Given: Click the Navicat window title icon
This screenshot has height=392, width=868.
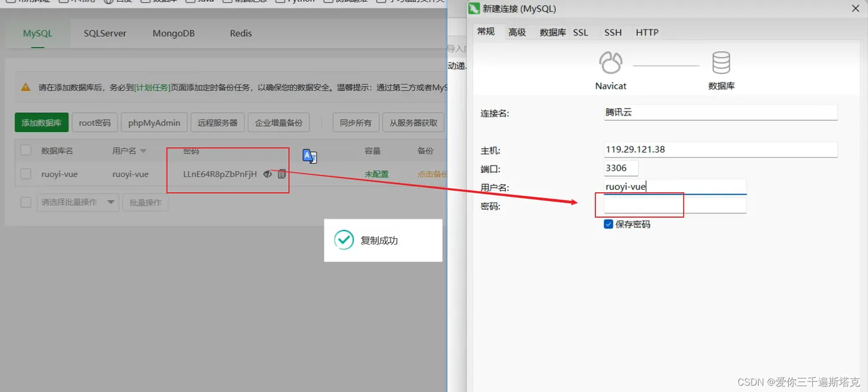Looking at the screenshot, I should tap(474, 9).
